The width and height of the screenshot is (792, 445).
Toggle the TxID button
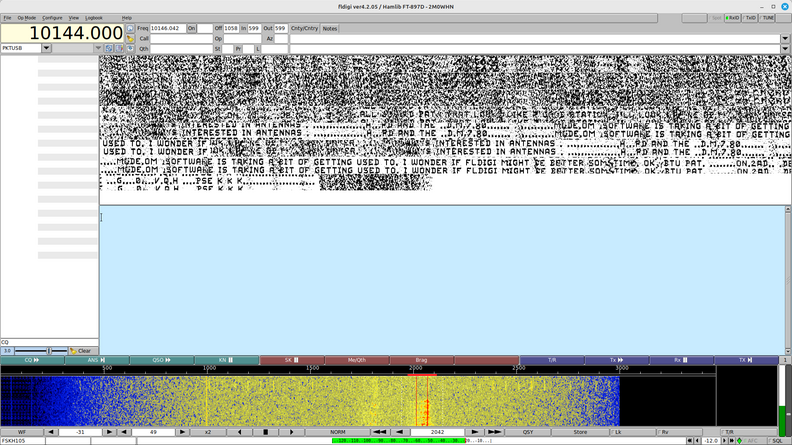(x=750, y=18)
